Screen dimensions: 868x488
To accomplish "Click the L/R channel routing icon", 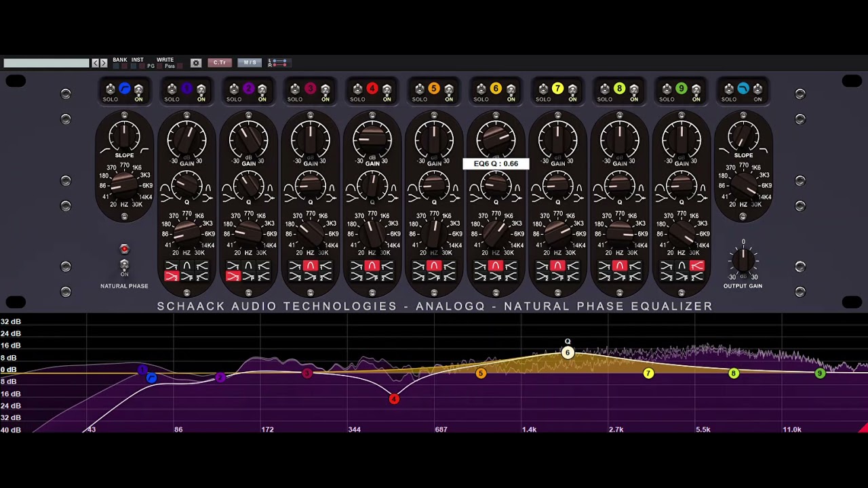I will [277, 63].
